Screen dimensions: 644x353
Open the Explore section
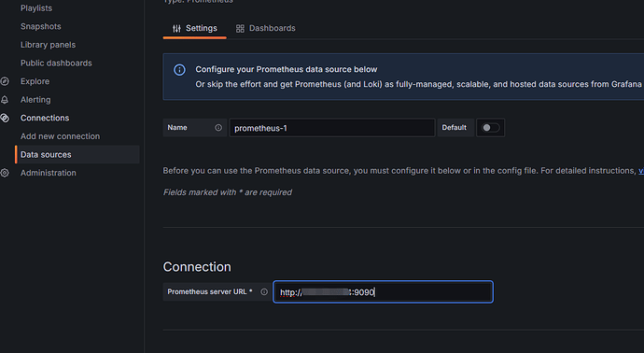[35, 81]
